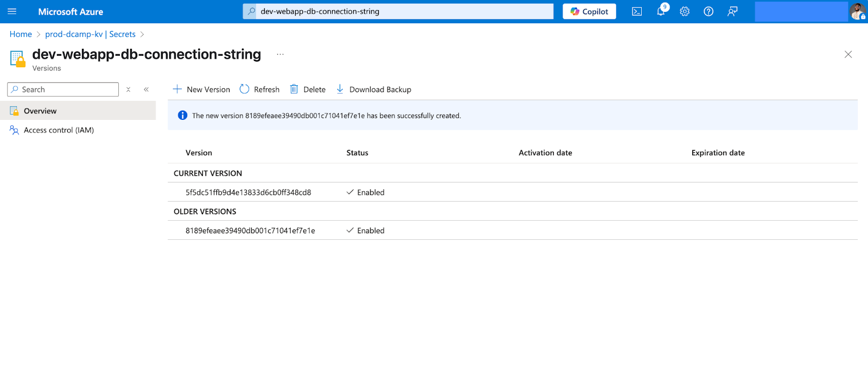Open the portal settings gear
868x377 pixels.
[685, 11]
